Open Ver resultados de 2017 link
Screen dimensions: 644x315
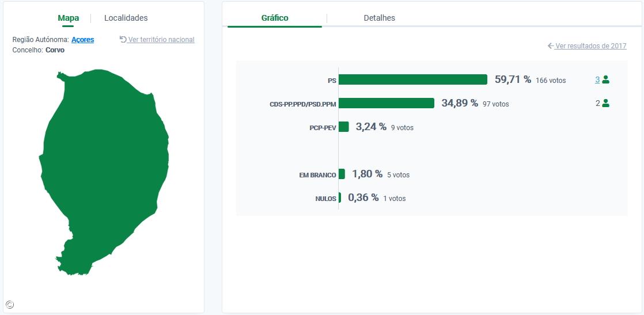(x=590, y=46)
